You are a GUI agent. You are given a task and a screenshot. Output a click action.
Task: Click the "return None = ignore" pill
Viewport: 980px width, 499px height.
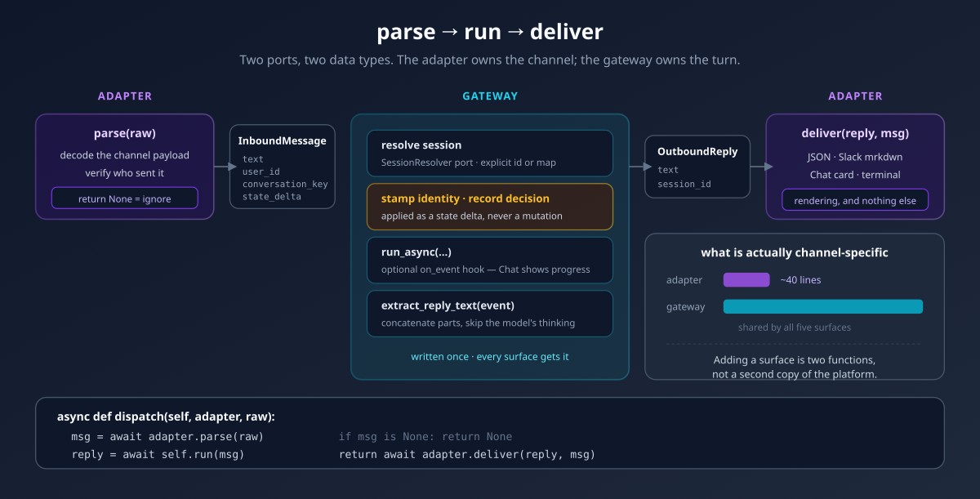point(125,198)
